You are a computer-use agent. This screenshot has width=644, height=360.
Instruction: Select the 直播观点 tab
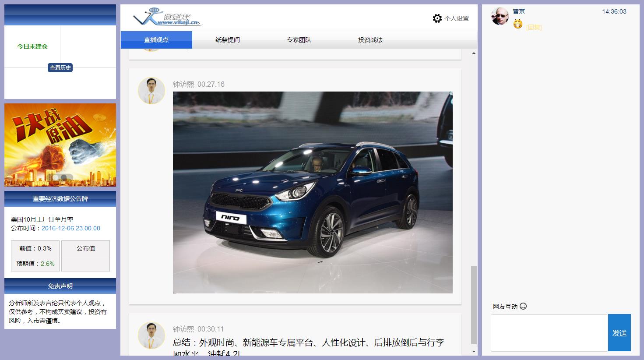(156, 40)
